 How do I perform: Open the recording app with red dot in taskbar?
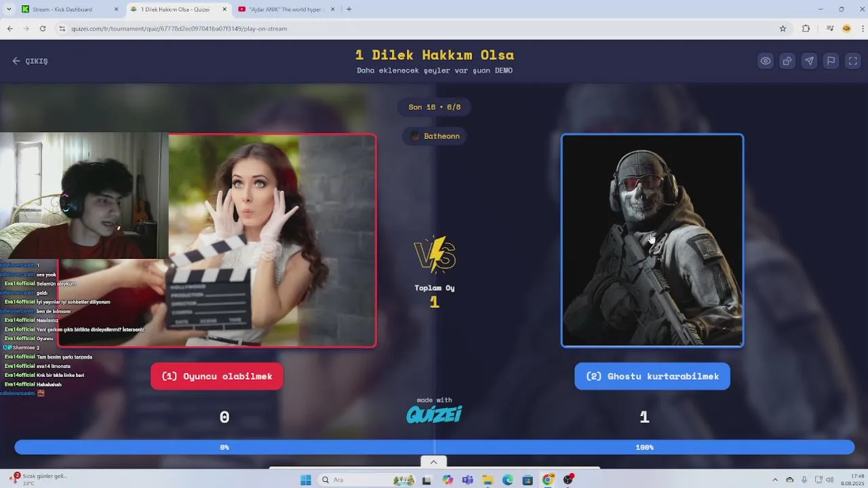coord(568,480)
